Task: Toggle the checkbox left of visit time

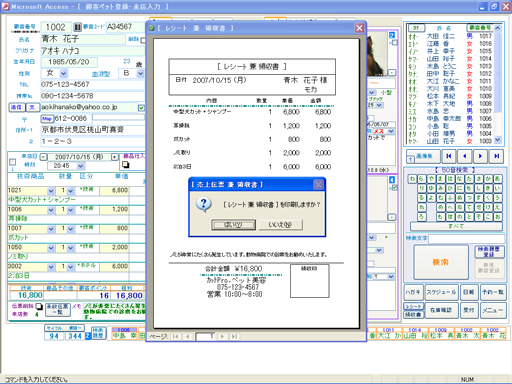Action: click(12, 162)
